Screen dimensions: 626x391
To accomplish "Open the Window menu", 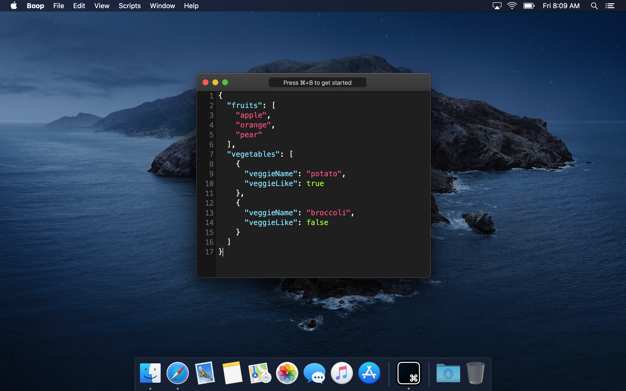I will (x=162, y=6).
